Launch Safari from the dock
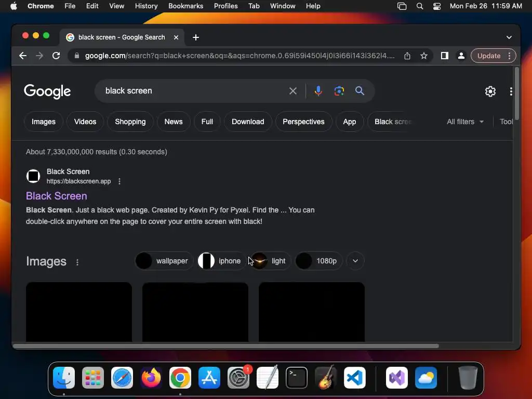Viewport: 532px width, 399px height. point(122,378)
